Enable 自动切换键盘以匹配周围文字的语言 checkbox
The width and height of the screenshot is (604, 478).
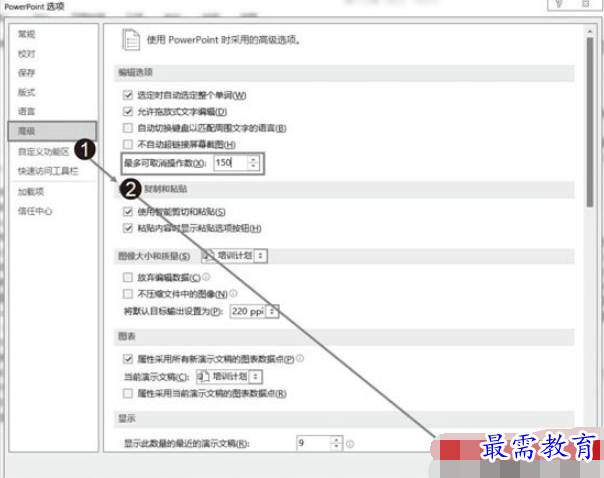coord(128,127)
